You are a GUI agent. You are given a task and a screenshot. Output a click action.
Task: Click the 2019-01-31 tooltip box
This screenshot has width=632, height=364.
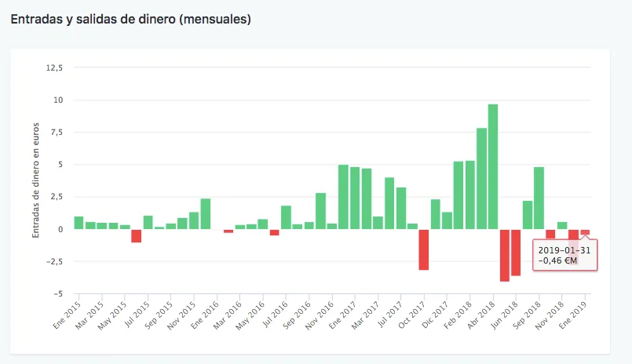564,255
